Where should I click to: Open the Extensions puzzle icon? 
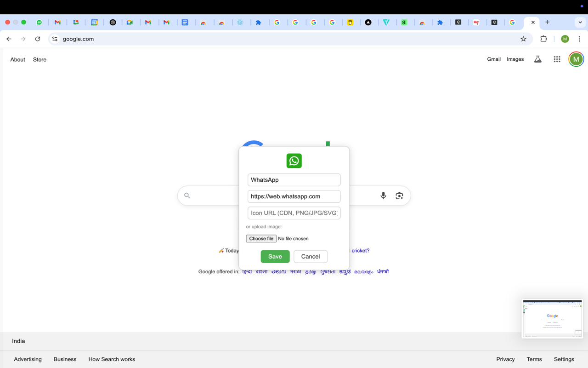(543, 39)
